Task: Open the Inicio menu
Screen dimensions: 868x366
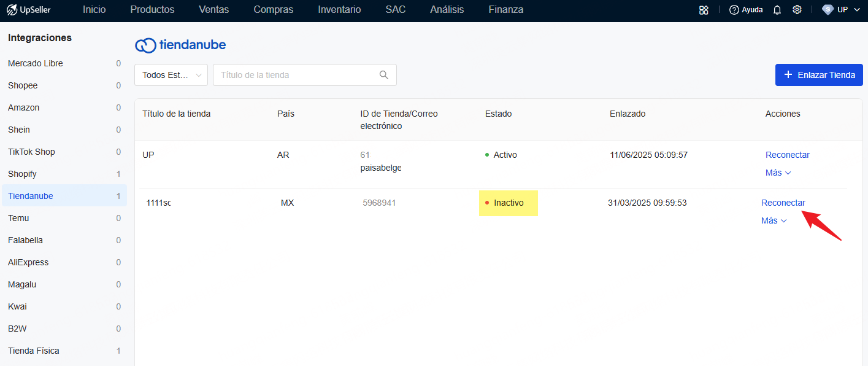Action: coord(94,10)
